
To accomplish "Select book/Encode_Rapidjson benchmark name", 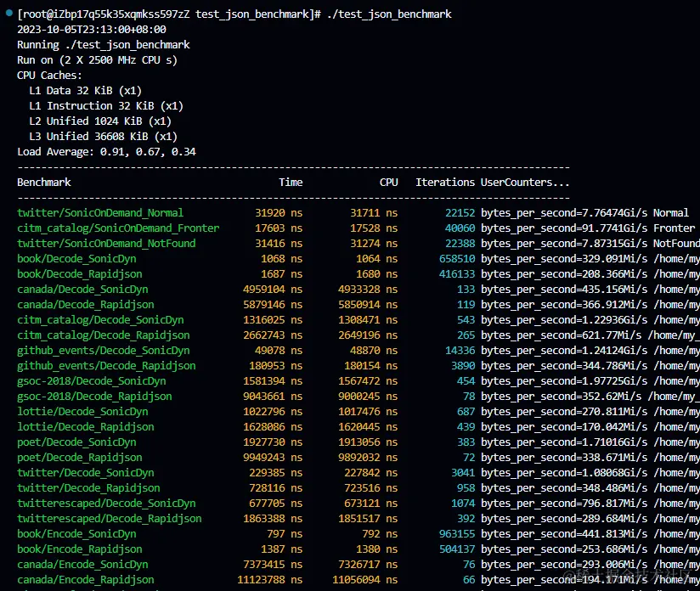I will (80, 549).
